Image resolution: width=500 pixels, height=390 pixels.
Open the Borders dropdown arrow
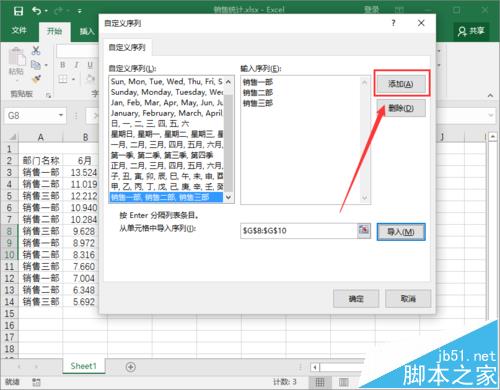pyautogui.click(x=73, y=79)
